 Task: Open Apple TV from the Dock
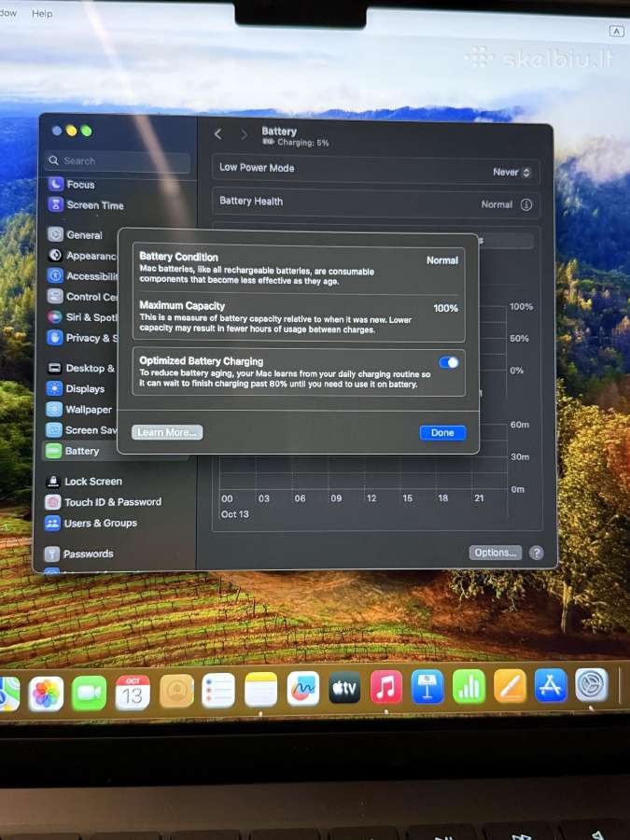[344, 688]
